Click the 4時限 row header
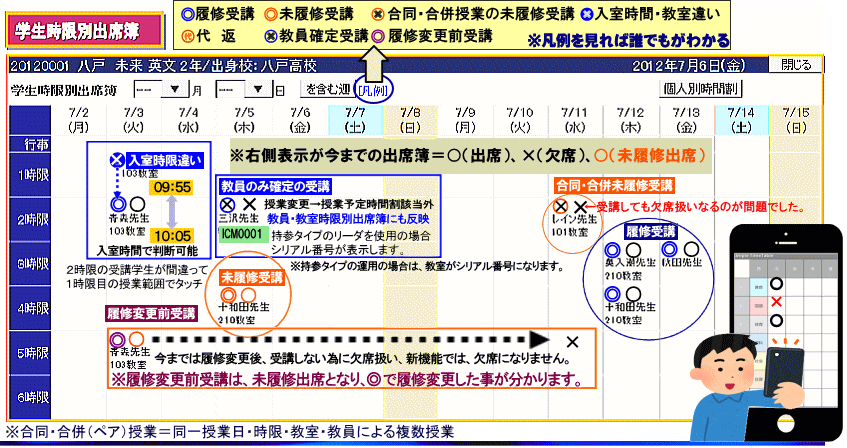The width and height of the screenshot is (847, 448). [31, 309]
